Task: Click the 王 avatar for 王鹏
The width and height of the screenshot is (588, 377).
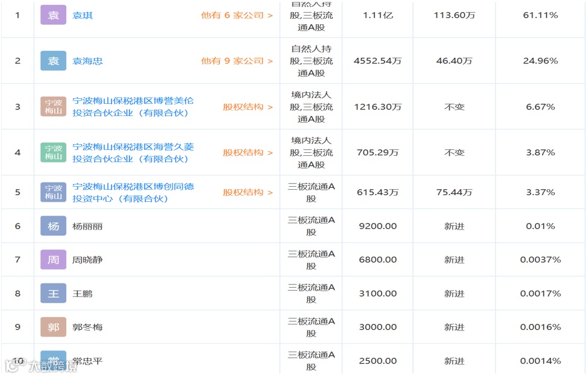Action: pyautogui.click(x=53, y=294)
